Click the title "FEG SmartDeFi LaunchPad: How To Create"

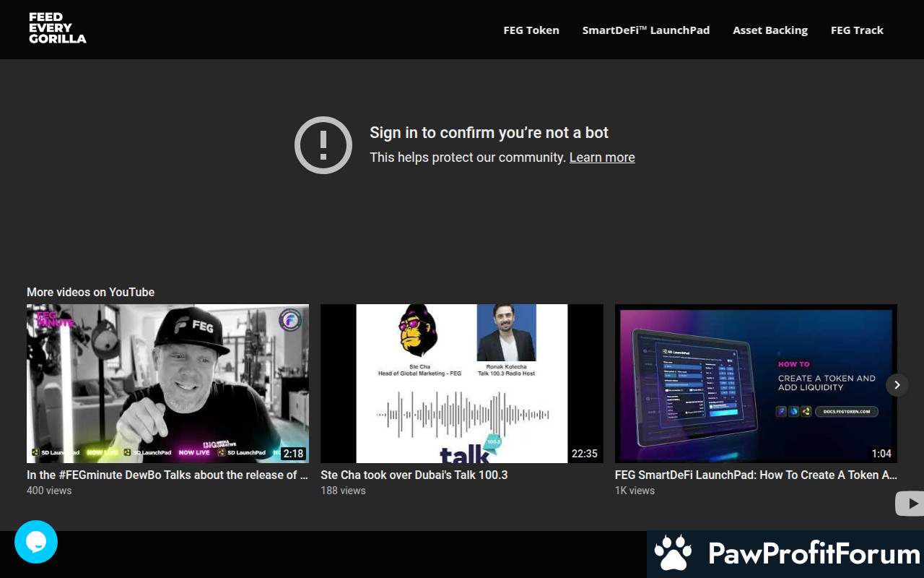click(x=756, y=475)
